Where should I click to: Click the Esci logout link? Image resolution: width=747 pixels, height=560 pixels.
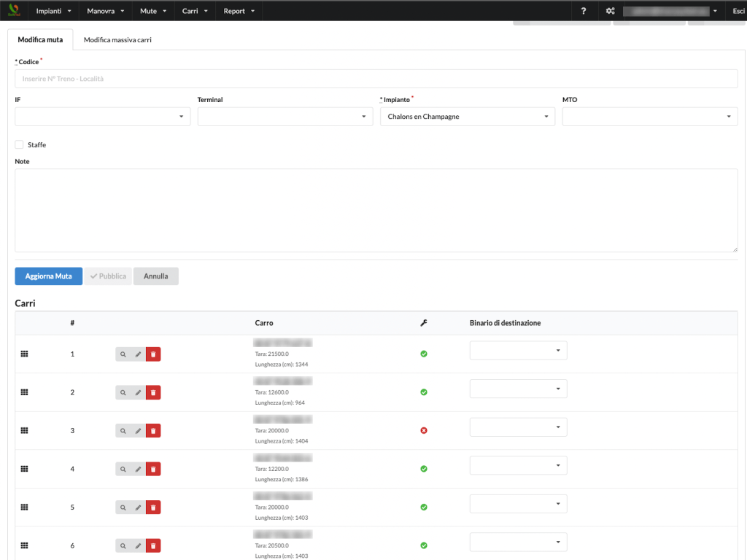738,11
